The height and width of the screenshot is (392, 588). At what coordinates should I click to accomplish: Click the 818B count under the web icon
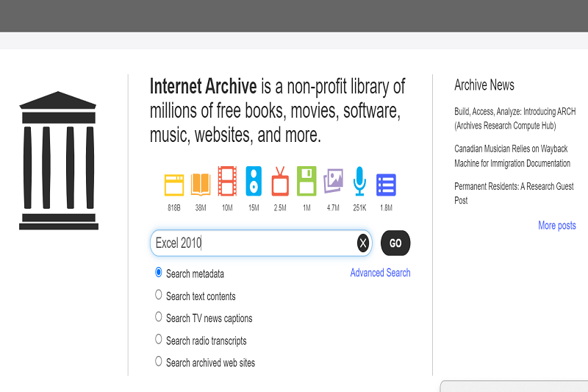tap(174, 208)
